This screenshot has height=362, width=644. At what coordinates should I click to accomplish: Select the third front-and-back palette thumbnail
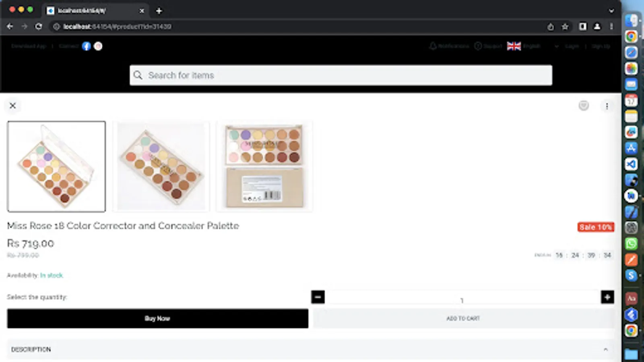[264, 167]
